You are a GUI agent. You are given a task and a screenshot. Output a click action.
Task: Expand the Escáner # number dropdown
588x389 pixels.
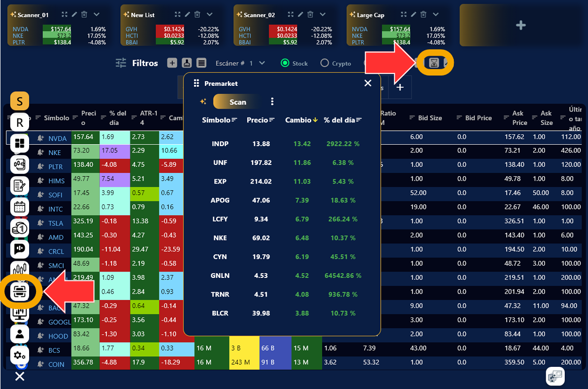[x=262, y=63]
